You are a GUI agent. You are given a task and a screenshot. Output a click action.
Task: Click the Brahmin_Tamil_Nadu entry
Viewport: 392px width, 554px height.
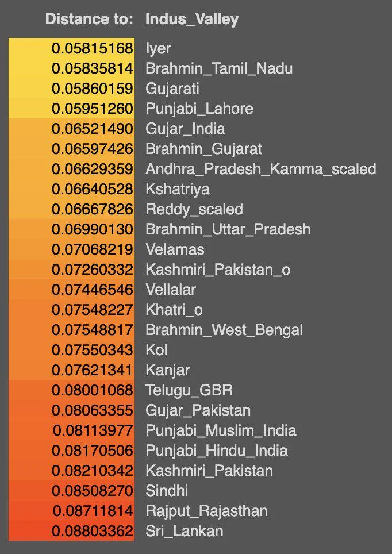[219, 68]
